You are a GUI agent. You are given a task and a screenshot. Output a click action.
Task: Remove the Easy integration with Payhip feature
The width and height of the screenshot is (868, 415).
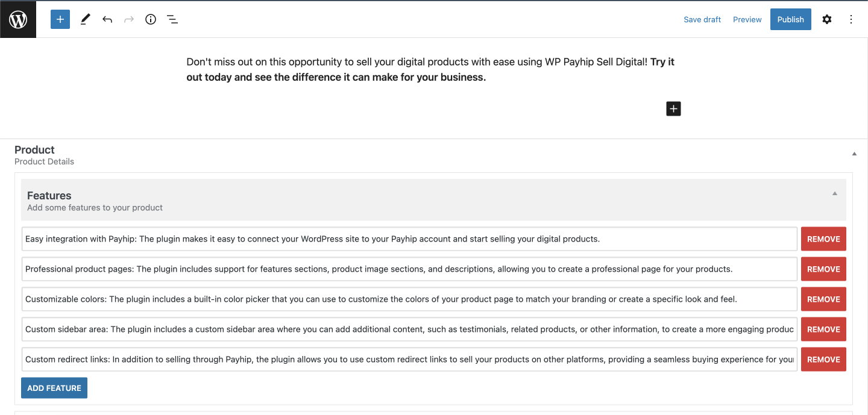click(x=823, y=239)
